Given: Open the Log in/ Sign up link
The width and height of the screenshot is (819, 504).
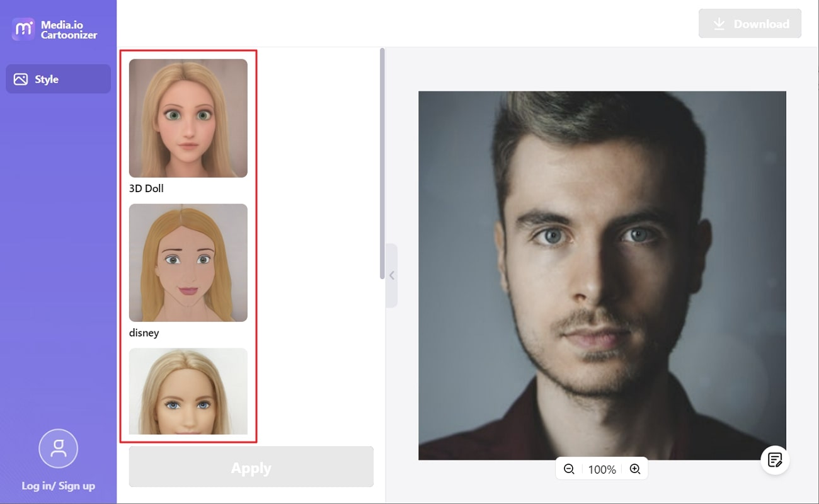Looking at the screenshot, I should (58, 486).
